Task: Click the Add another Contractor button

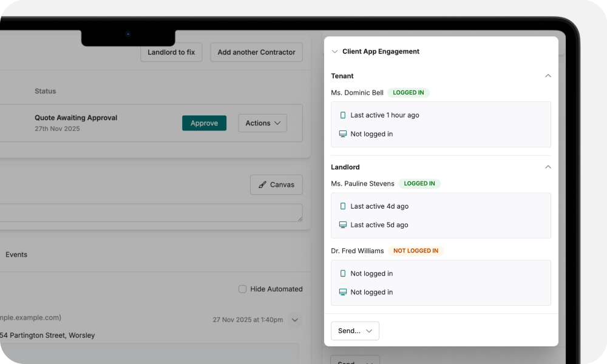Action: pos(256,52)
